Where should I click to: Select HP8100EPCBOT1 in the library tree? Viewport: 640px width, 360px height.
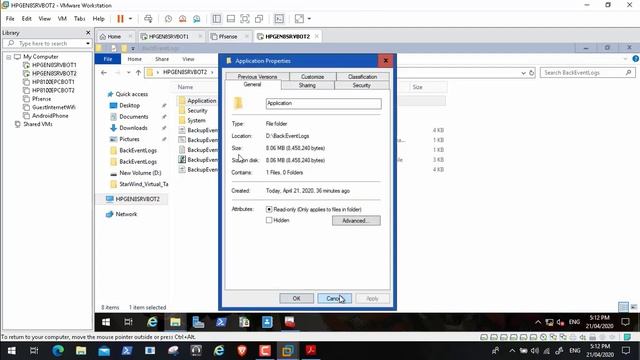(53, 82)
